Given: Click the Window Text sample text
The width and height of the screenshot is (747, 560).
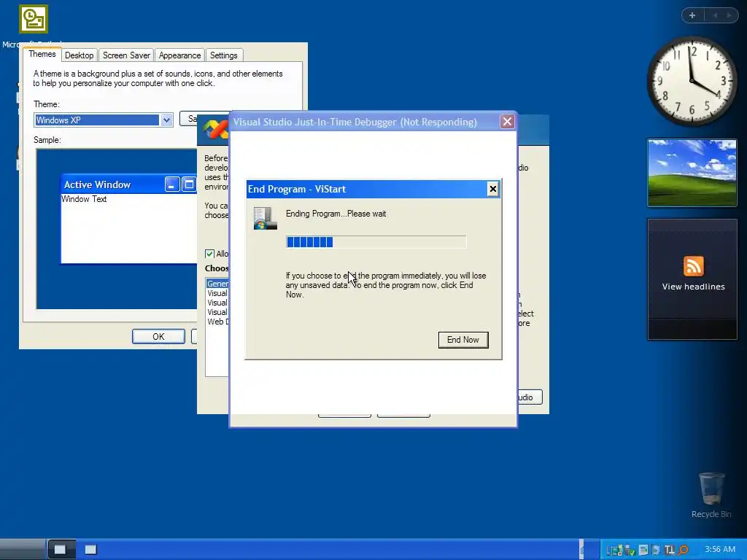Looking at the screenshot, I should [x=84, y=199].
